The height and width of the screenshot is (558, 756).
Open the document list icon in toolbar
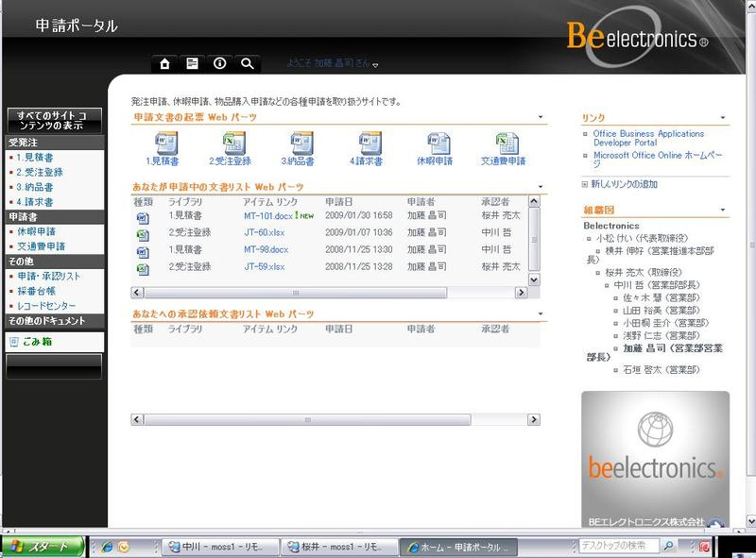click(193, 63)
